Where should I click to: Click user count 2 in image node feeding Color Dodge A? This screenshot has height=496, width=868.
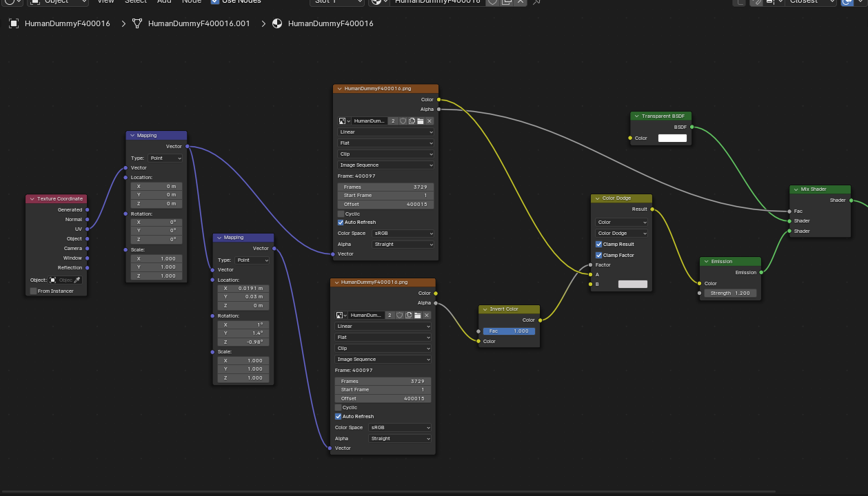coord(393,121)
